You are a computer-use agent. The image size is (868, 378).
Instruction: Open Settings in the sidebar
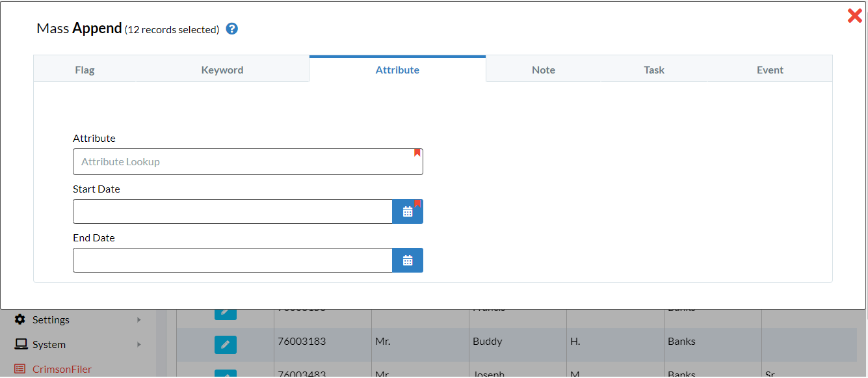[51, 319]
